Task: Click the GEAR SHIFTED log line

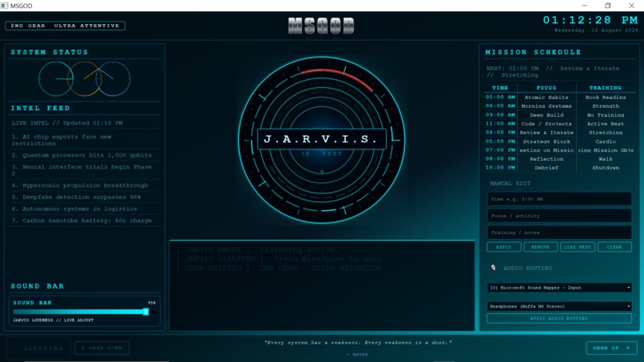Action: click(279, 268)
